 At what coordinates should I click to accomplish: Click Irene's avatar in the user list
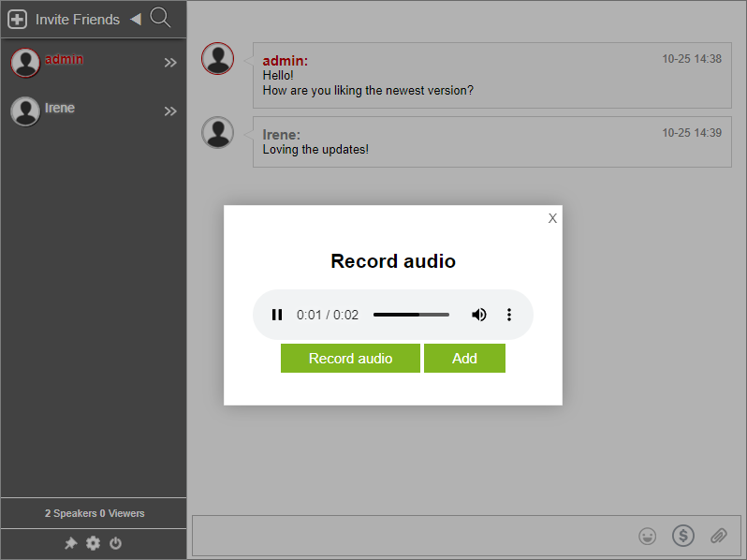coord(25,111)
